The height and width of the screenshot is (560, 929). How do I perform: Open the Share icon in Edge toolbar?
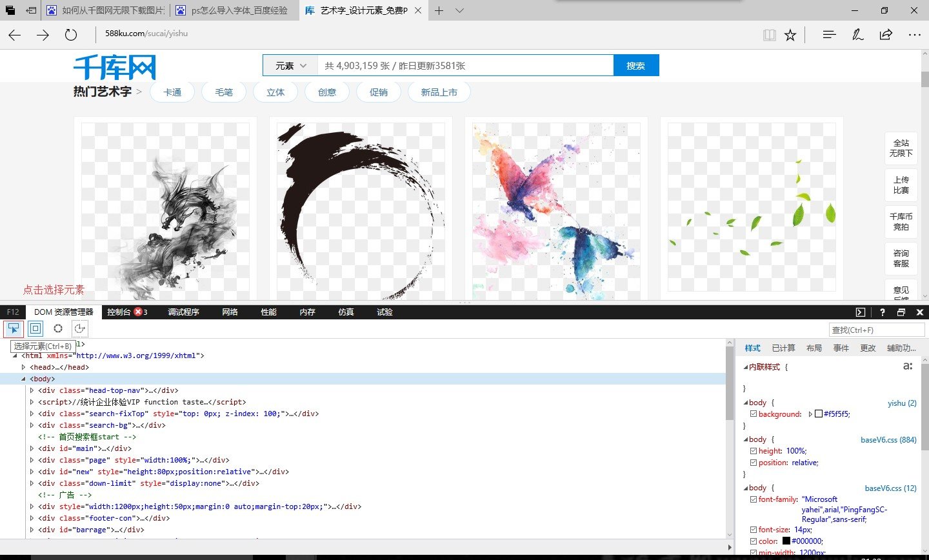coord(886,35)
